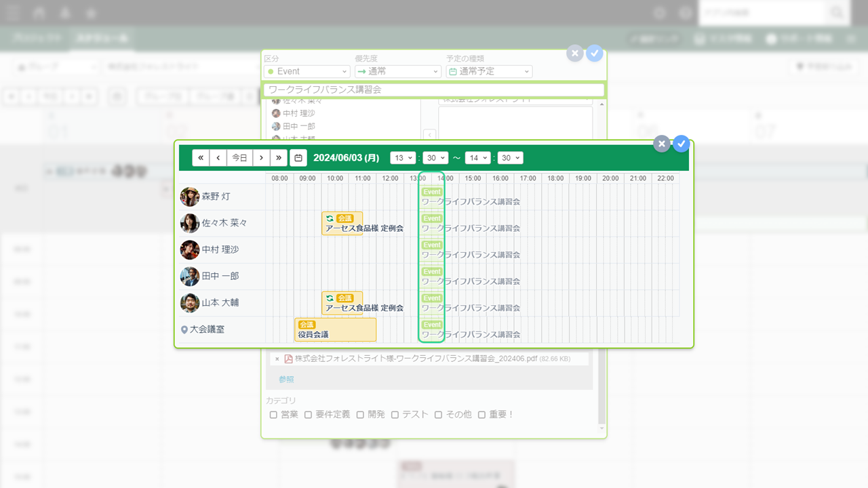Go to previous day with single-left arrow
The height and width of the screenshot is (488, 868).
[218, 158]
